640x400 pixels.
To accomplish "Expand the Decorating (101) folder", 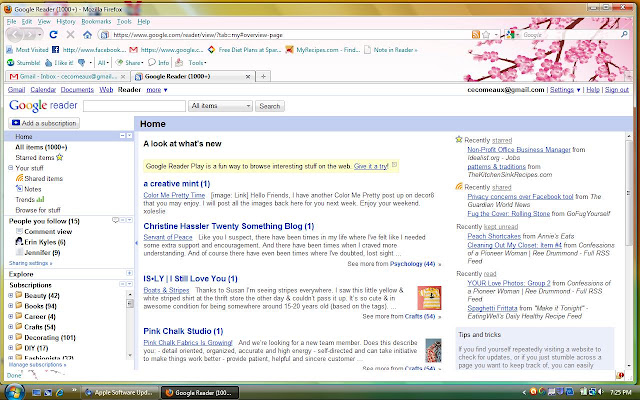I will click(11, 338).
